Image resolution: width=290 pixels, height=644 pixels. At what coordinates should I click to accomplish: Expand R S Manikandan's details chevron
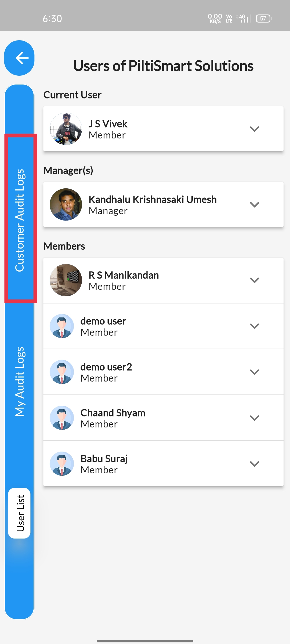click(254, 280)
